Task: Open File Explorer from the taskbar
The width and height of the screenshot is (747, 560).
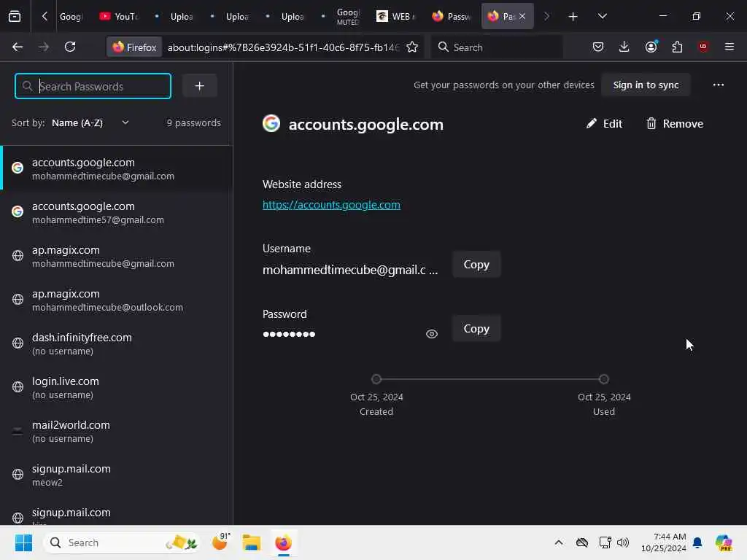Action: (x=251, y=542)
